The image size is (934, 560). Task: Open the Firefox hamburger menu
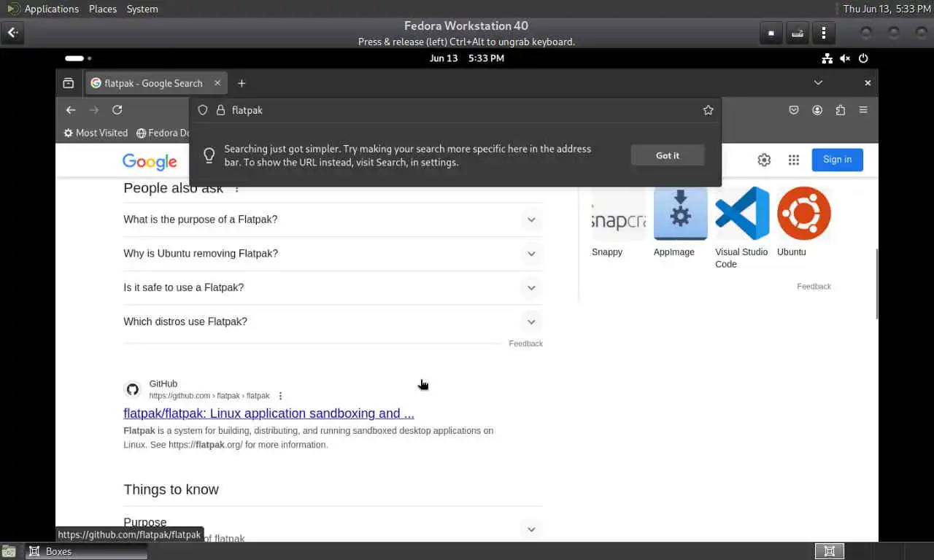point(863,110)
